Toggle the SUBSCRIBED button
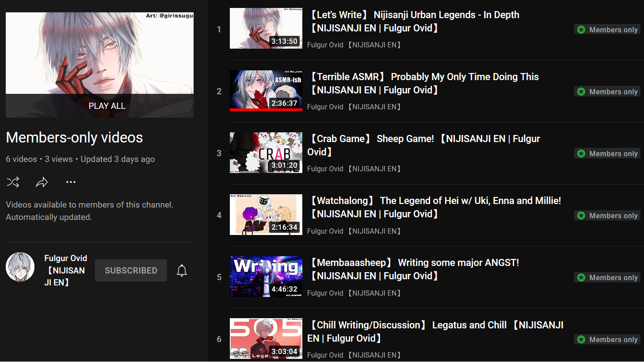 [x=131, y=270]
